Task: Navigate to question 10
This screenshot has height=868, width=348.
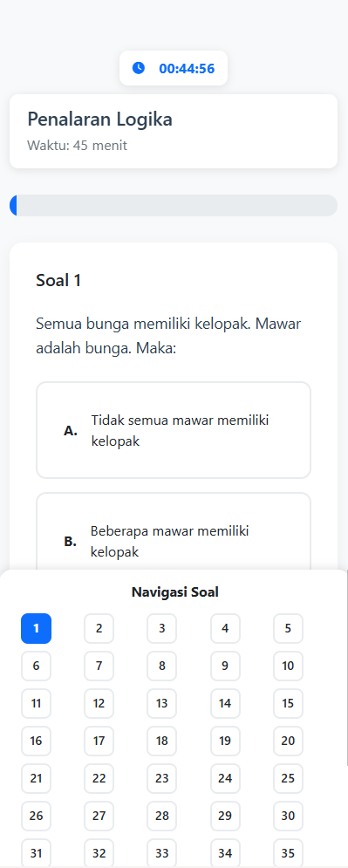Action: coord(288,666)
